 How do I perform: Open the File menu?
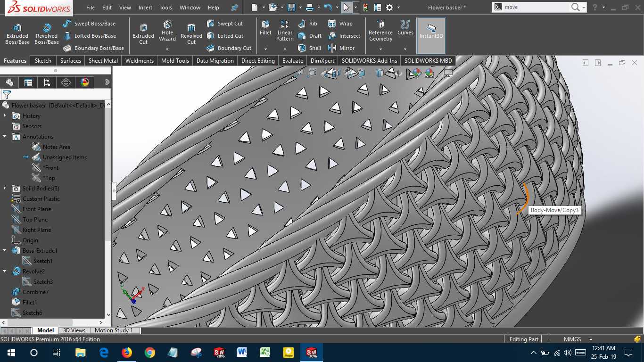(x=91, y=8)
